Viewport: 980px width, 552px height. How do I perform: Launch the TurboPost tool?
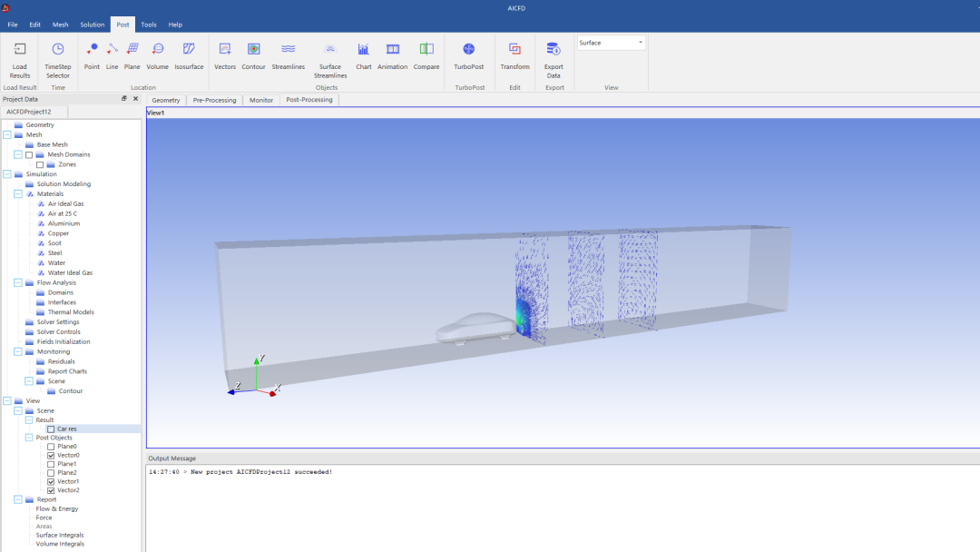(x=469, y=49)
